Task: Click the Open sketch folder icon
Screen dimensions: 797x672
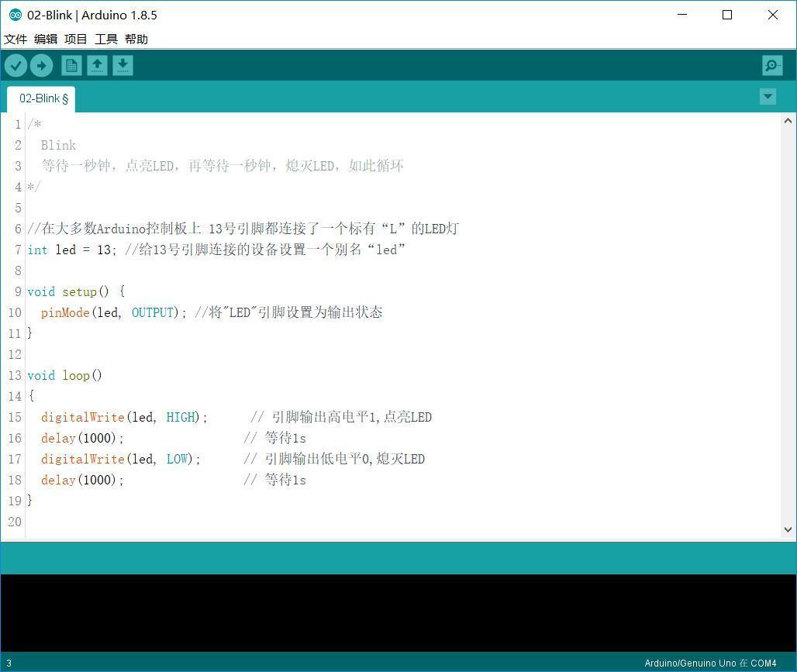Action: point(97,65)
